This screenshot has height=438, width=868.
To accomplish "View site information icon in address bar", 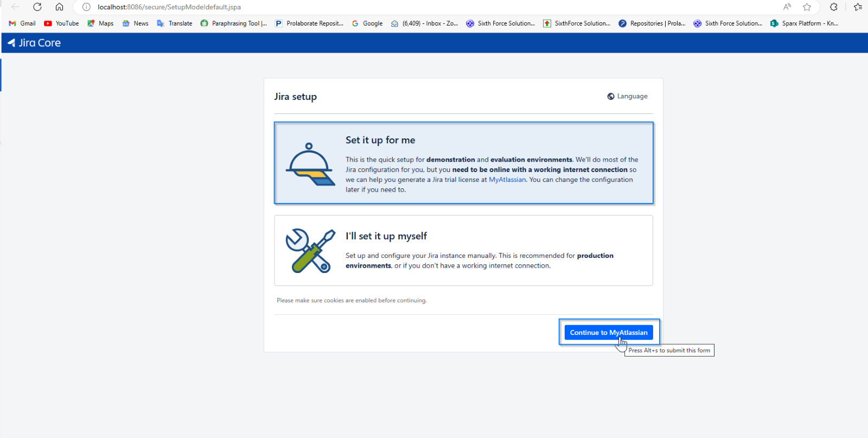I will (x=86, y=7).
